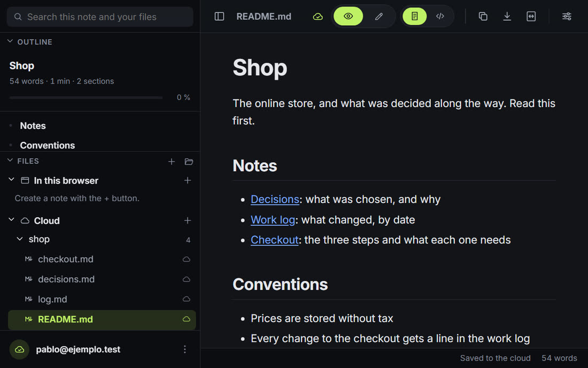This screenshot has height=368, width=588.
Task: Select rendered document view icon
Action: click(414, 16)
